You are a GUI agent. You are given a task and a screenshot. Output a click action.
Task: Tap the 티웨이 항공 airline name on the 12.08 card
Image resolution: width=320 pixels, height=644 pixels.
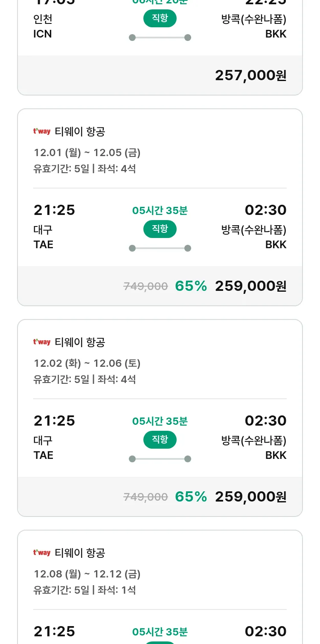pos(80,553)
